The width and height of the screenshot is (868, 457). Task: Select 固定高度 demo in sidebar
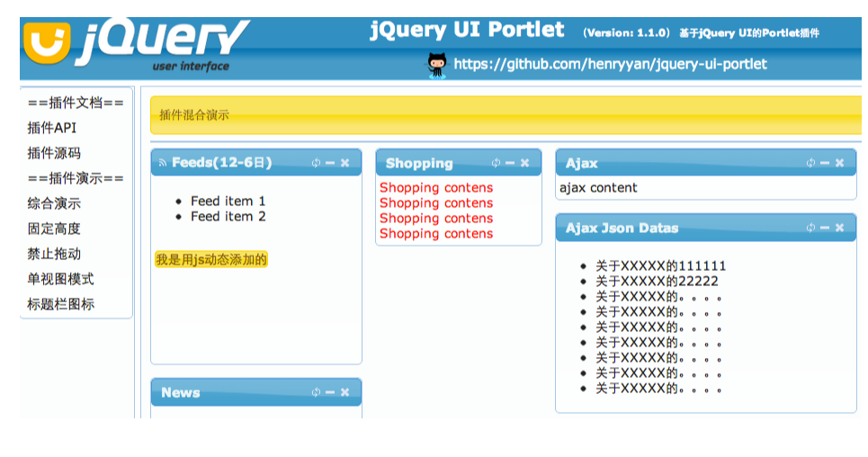(x=54, y=228)
